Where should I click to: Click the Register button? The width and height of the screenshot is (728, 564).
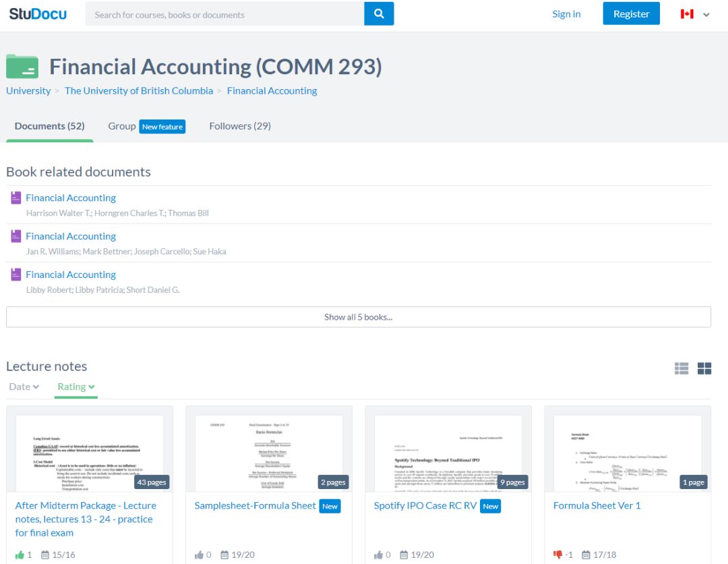(632, 13)
